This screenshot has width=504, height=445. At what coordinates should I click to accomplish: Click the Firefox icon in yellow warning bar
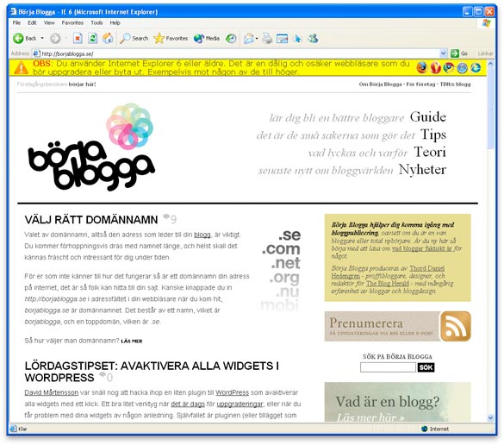(x=421, y=67)
